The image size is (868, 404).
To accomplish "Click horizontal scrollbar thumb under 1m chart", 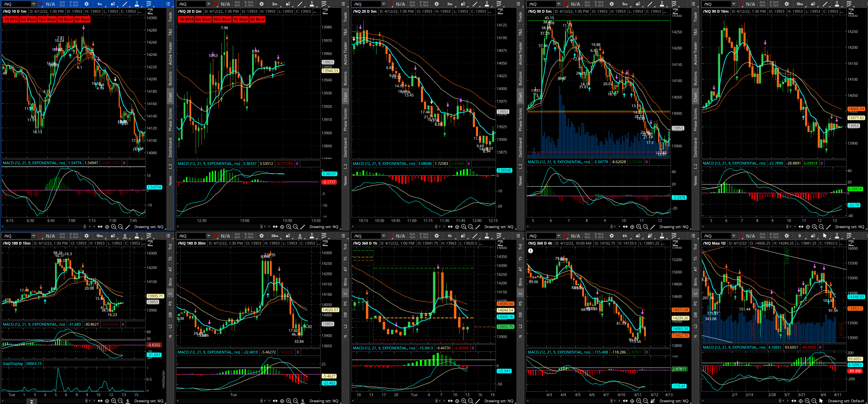I will (x=85, y=227).
